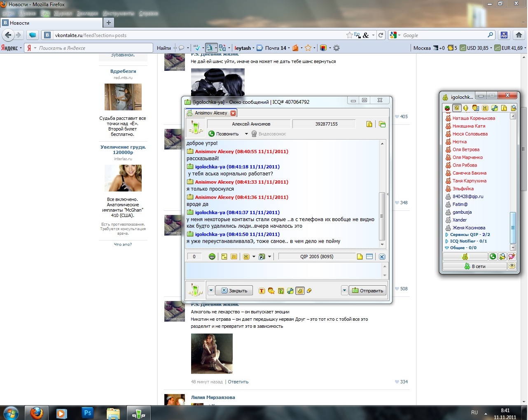528x420 pixels.
Task: Click the В сети status button
Action: (x=474, y=266)
